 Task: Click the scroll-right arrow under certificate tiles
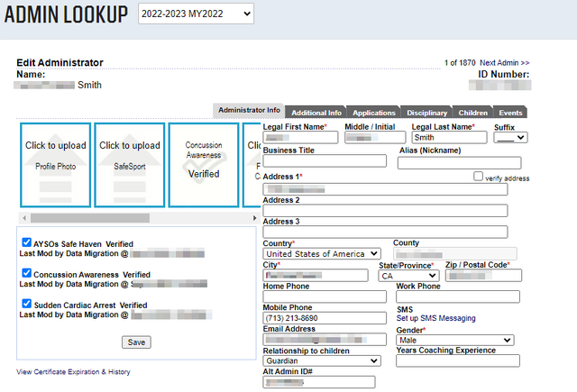254,218
